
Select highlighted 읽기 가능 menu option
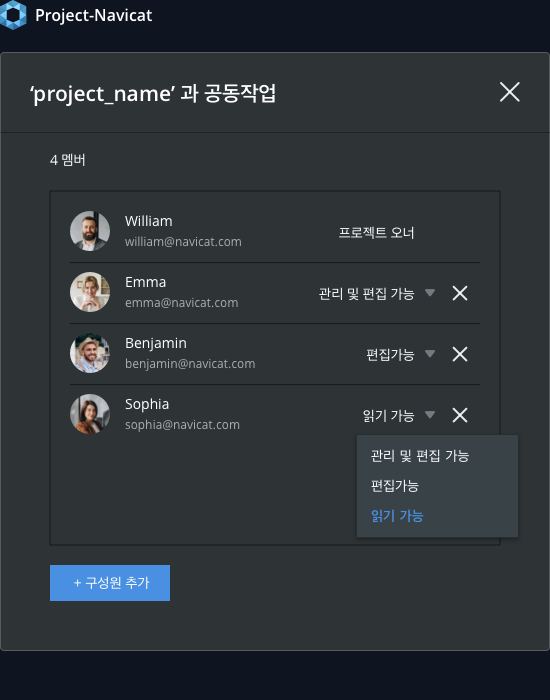[397, 516]
